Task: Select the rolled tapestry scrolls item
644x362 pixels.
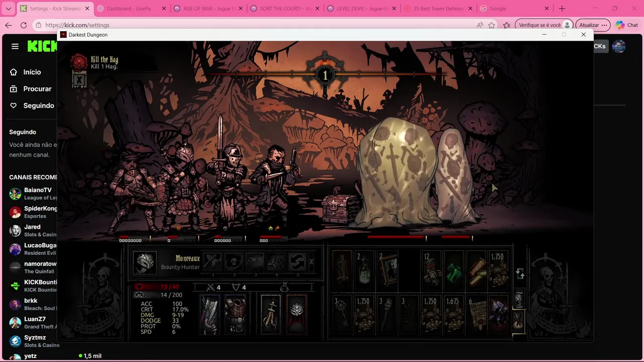Action: pyautogui.click(x=476, y=270)
